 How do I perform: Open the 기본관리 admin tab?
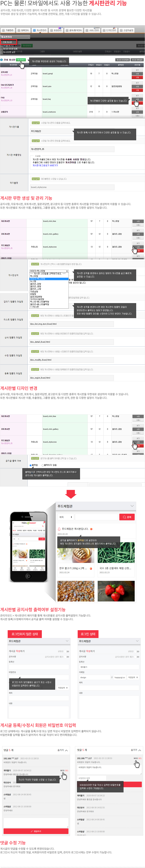click(x=8, y=30)
